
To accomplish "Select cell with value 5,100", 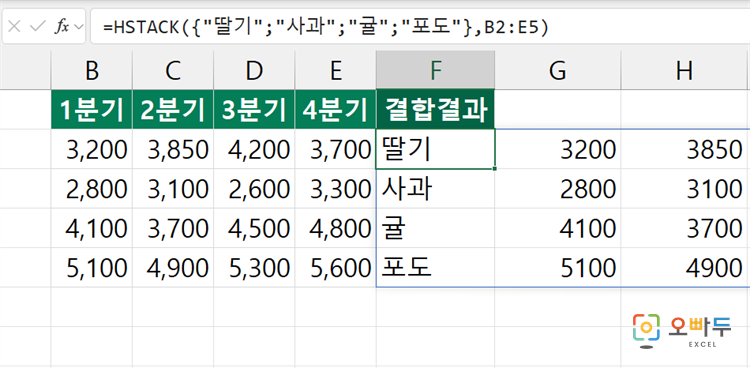I will [x=91, y=268].
